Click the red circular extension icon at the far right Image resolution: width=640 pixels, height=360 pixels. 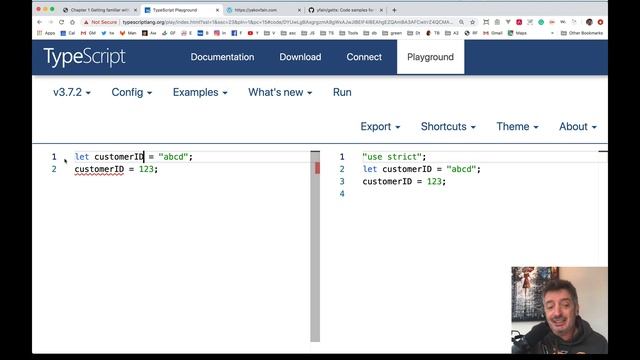tap(600, 22)
